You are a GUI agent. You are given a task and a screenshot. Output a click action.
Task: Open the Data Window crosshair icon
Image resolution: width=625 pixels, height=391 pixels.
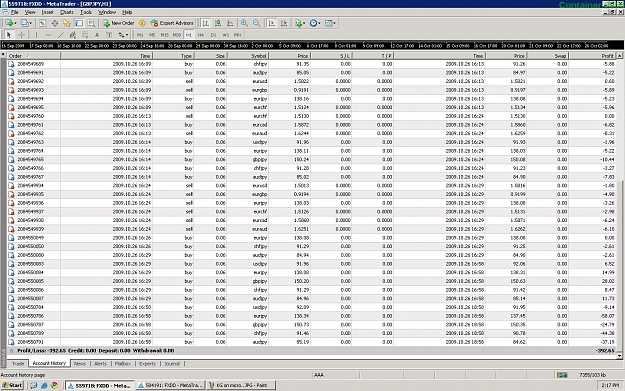[x=55, y=23]
